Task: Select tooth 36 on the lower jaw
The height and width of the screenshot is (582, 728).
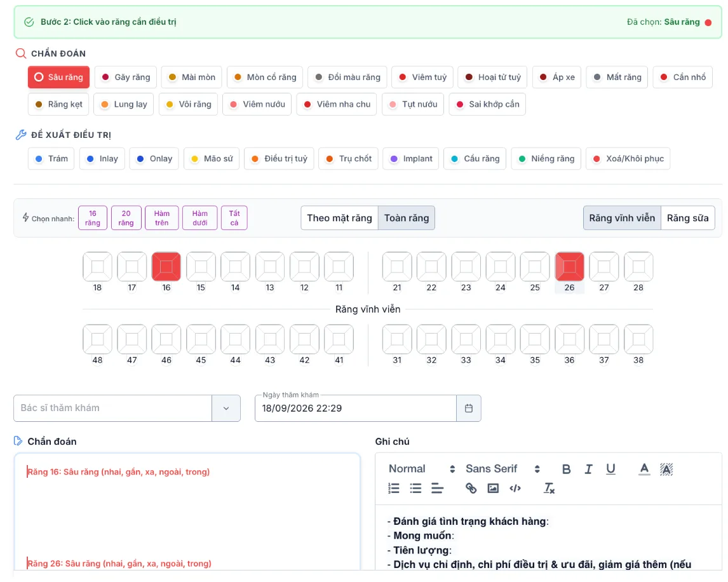Action: pyautogui.click(x=569, y=339)
